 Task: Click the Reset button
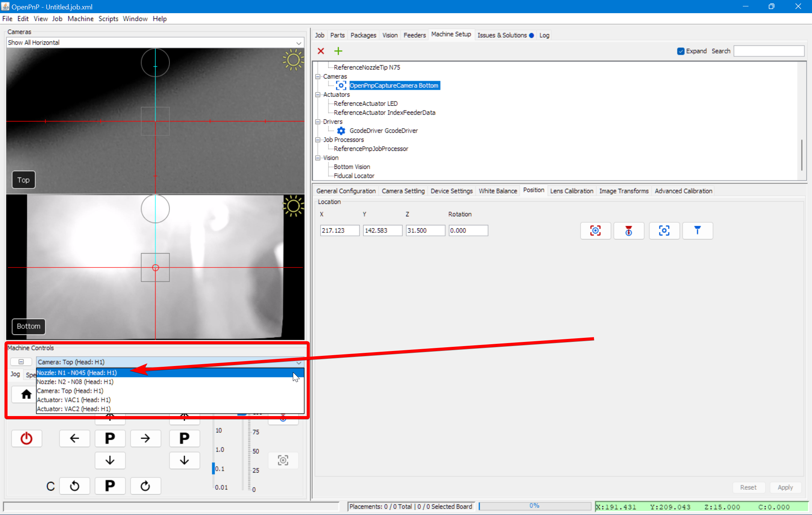748,487
